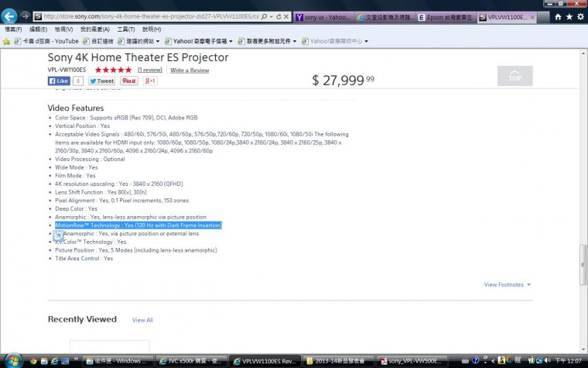Image resolution: width=588 pixels, height=368 pixels.
Task: Click the taskbar clock 下午 12:07
Action: (568, 361)
